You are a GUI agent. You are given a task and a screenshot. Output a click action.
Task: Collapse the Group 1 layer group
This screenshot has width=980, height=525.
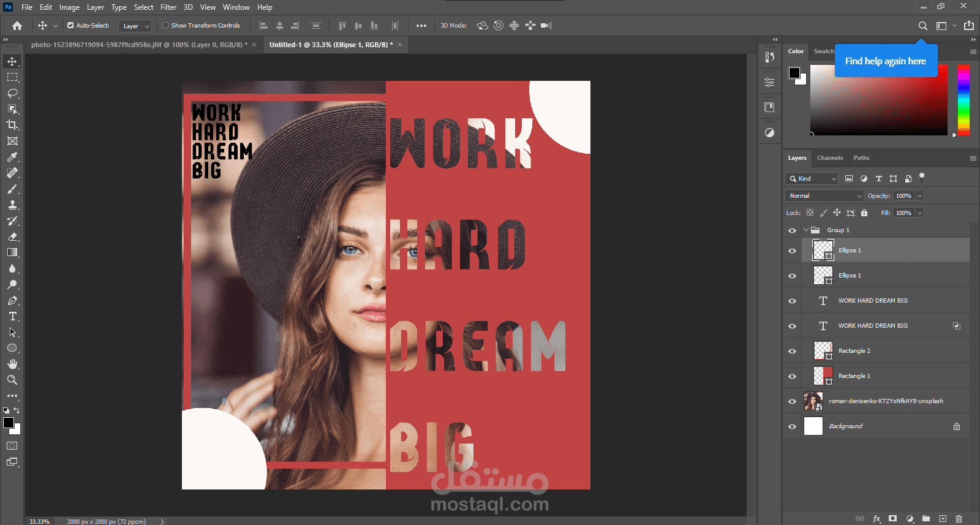pos(806,230)
